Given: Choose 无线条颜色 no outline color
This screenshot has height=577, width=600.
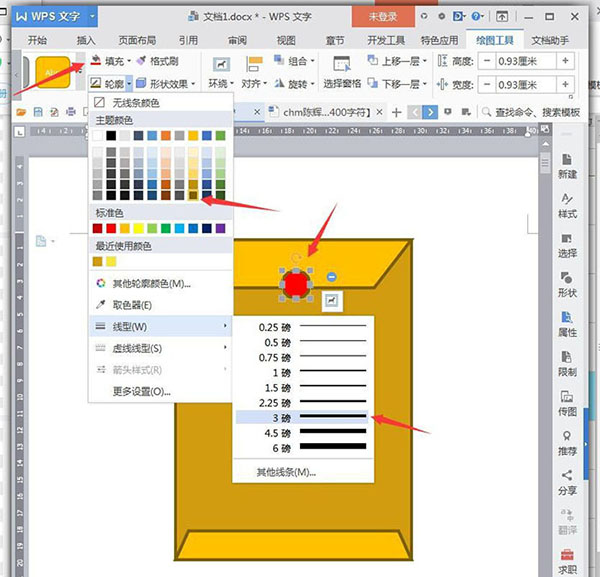Looking at the screenshot, I should tap(161, 103).
